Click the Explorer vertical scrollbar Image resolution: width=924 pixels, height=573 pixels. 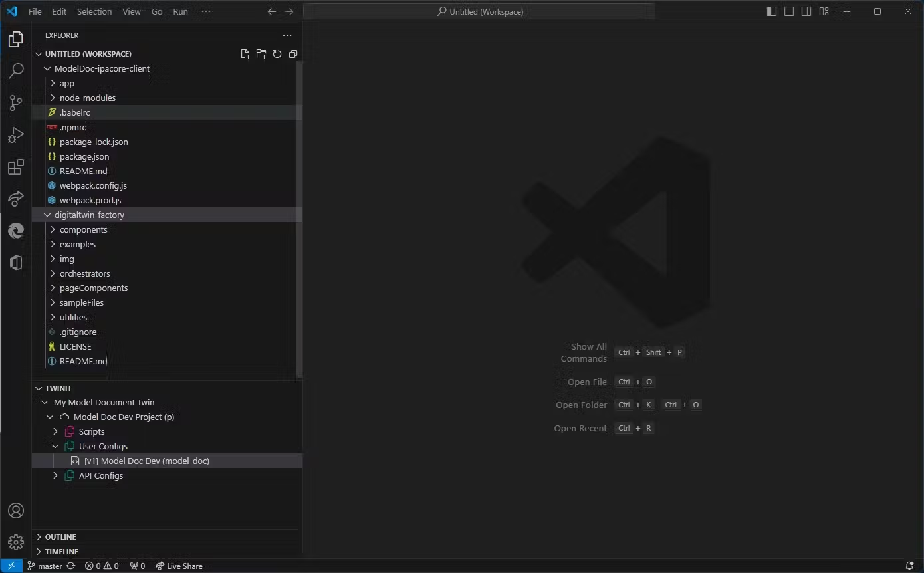coord(299,219)
